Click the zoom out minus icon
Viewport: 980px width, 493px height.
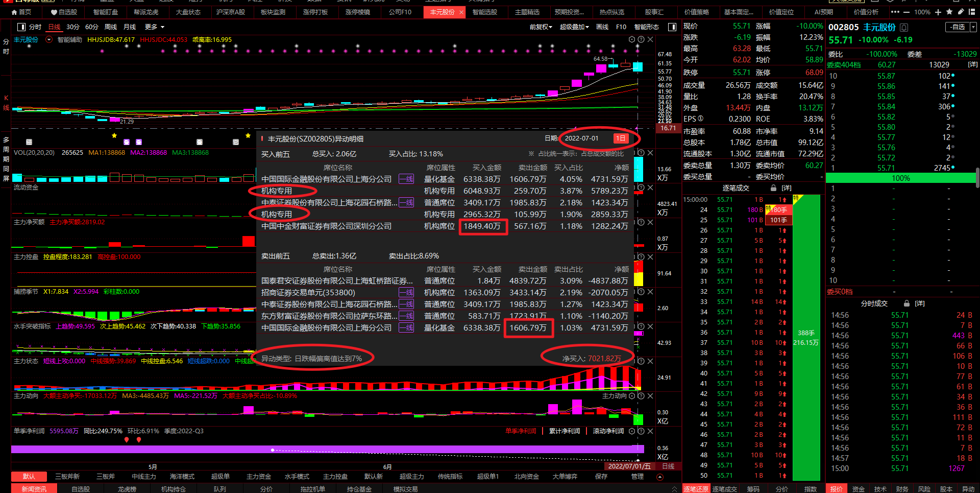point(906,12)
